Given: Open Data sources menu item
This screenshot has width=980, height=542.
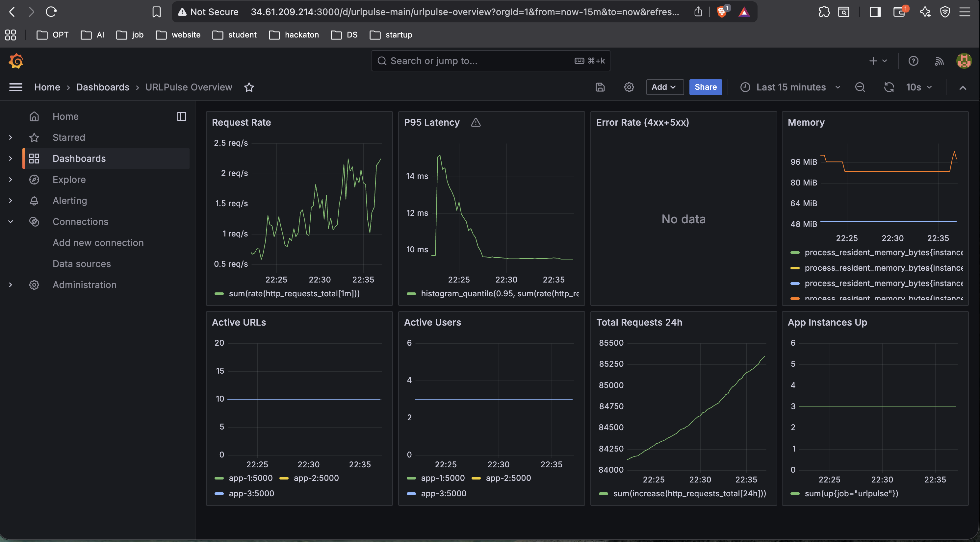Looking at the screenshot, I should tap(81, 264).
